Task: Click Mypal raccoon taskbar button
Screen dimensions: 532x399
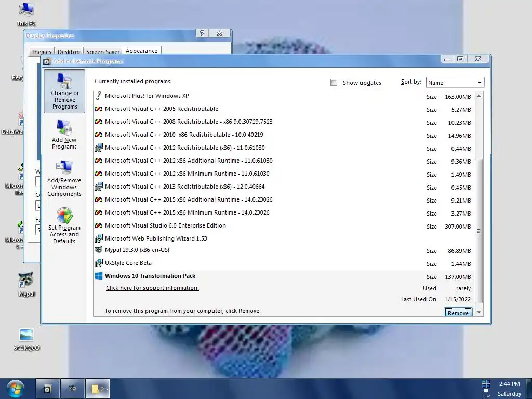Action: point(73,389)
